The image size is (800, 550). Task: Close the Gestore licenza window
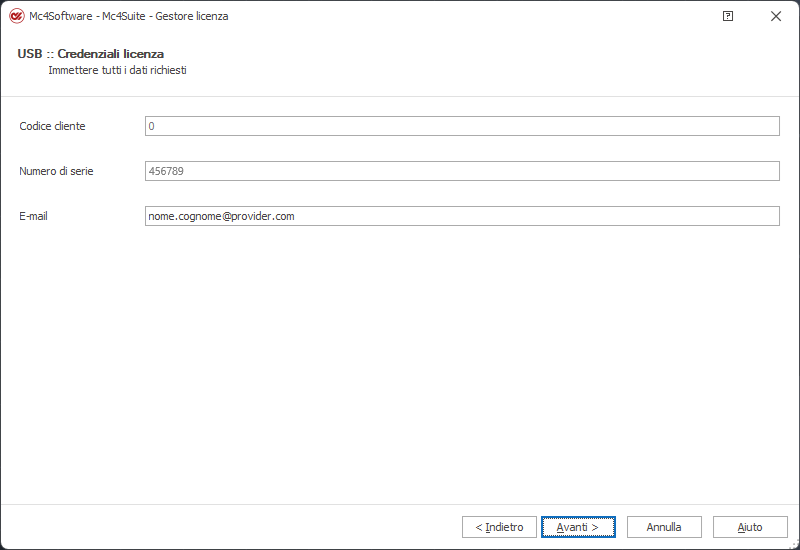coord(776,16)
